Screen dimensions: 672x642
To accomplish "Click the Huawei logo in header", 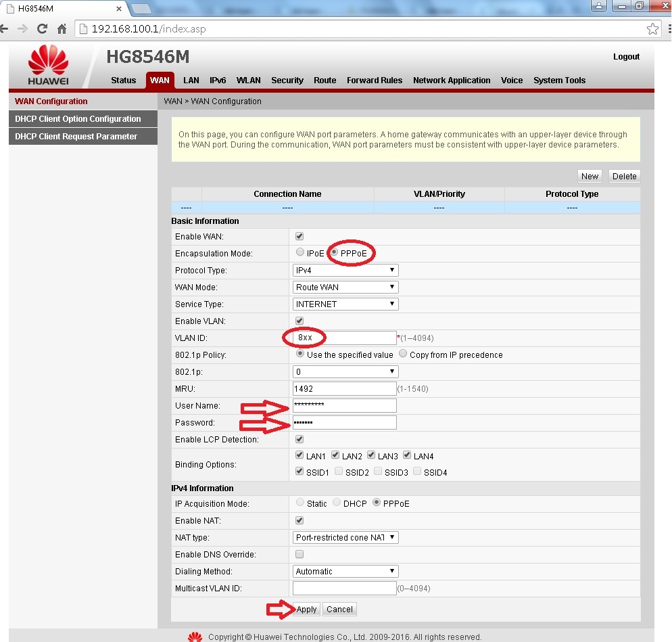I will tap(48, 66).
